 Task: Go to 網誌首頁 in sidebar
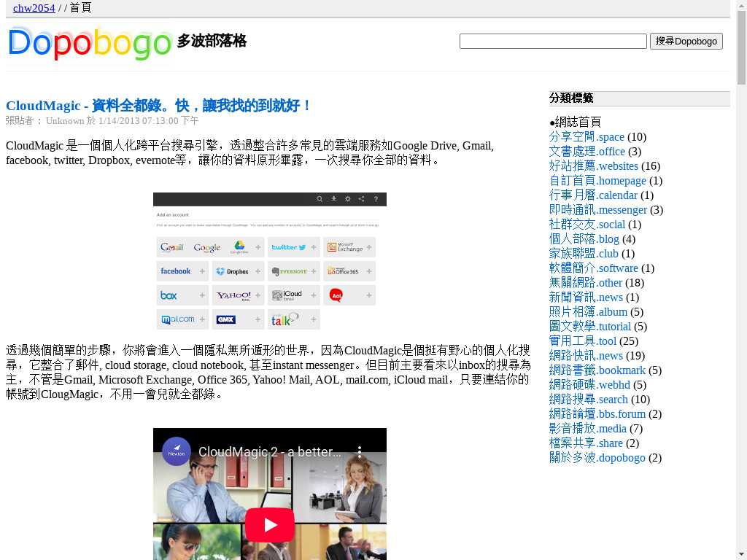(578, 122)
